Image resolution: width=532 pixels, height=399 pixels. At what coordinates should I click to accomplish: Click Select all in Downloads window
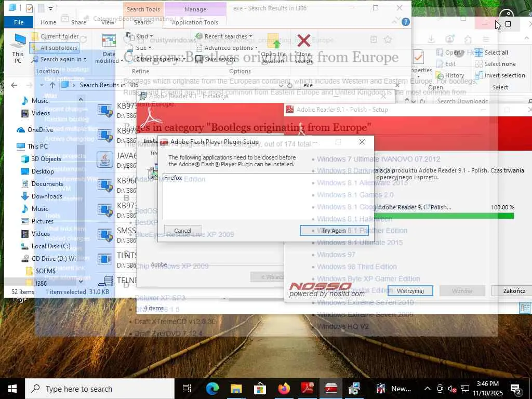491,52
